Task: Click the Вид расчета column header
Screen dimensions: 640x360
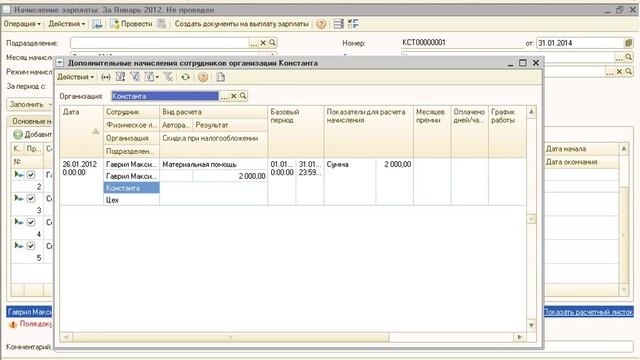Action: coord(213,112)
